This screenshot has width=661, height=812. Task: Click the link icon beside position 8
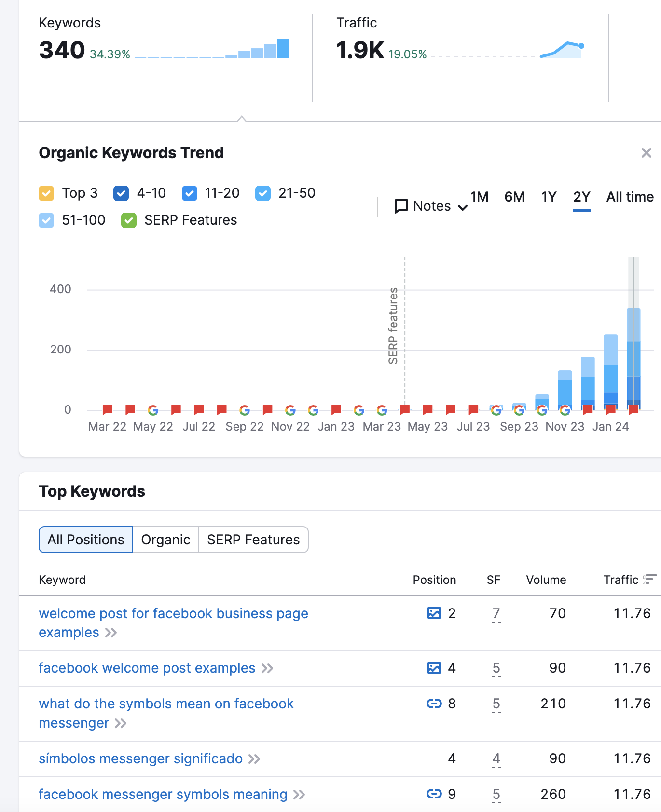[x=434, y=704]
